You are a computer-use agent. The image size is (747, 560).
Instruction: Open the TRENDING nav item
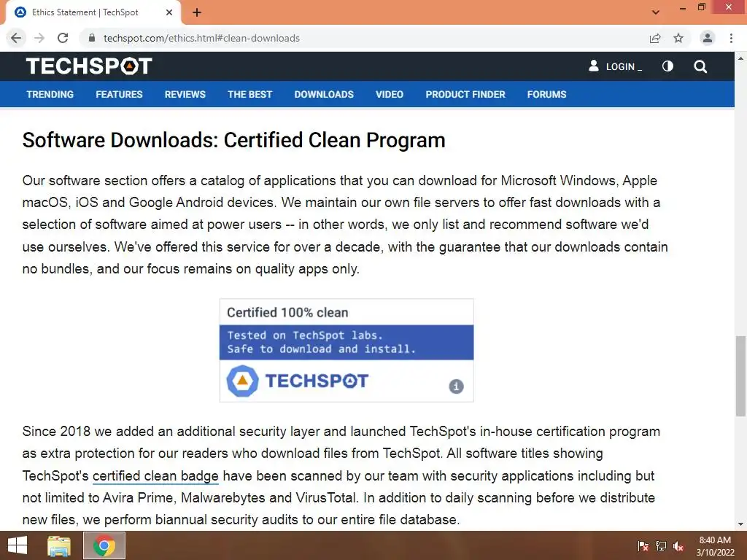coord(50,94)
